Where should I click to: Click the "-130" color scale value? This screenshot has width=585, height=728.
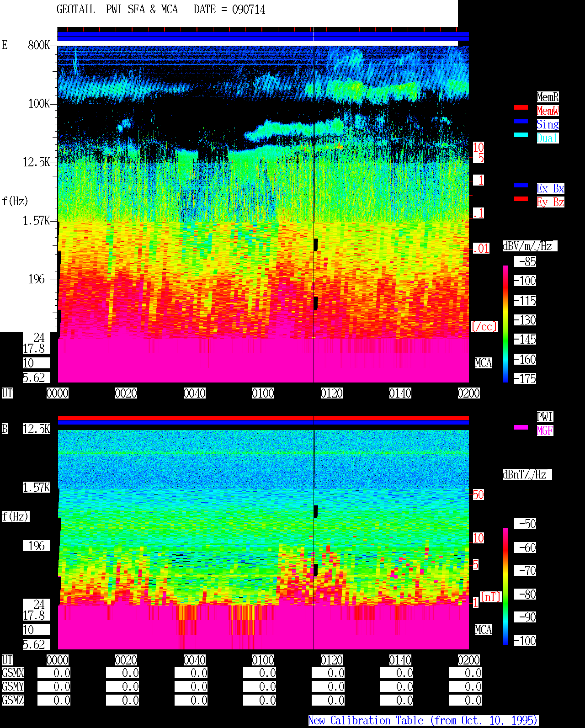pos(525,320)
